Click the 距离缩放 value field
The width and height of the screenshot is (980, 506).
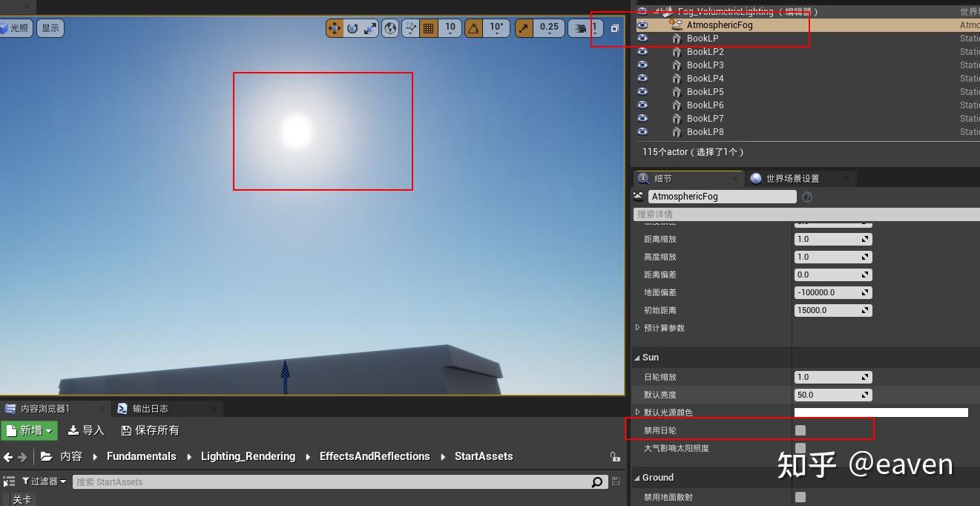click(833, 239)
